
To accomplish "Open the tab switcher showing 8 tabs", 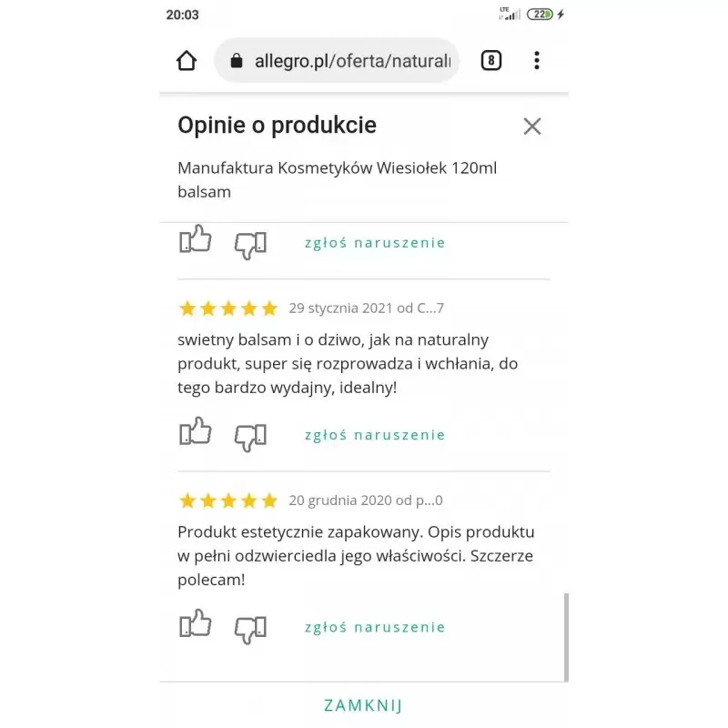I will click(x=490, y=61).
